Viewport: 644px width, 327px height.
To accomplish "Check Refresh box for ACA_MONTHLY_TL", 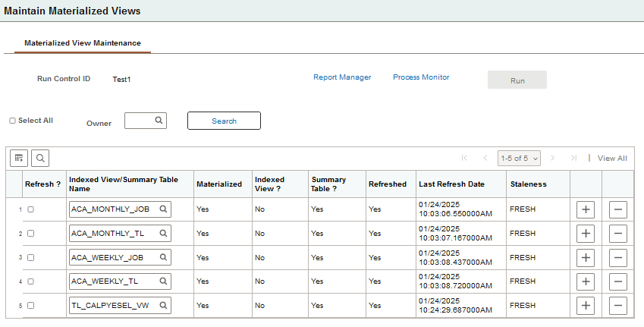I will point(30,234).
